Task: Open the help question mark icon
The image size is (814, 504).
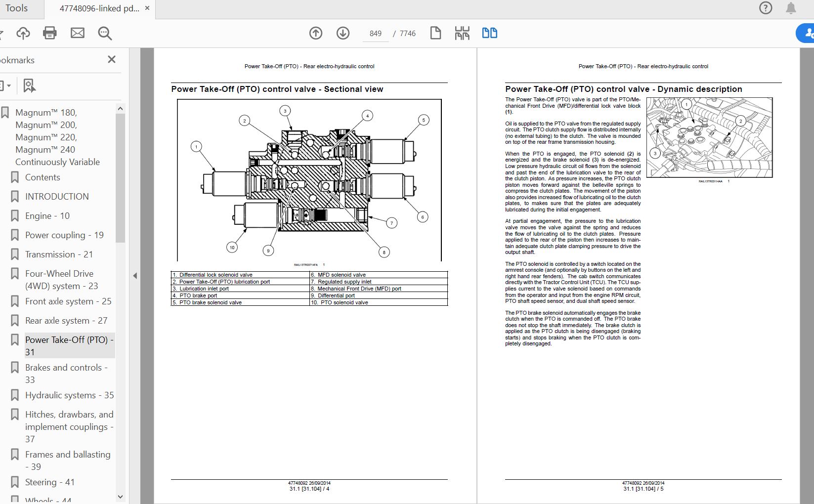Action: (766, 8)
